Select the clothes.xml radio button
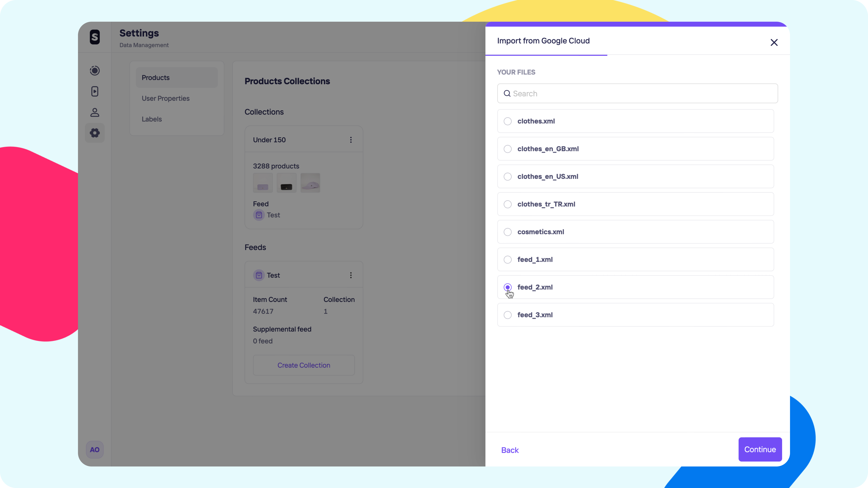The height and width of the screenshot is (488, 868). point(507,121)
